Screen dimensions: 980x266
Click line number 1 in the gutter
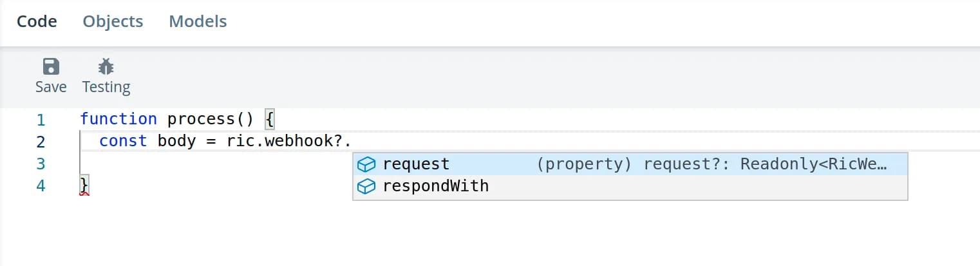[x=41, y=120]
